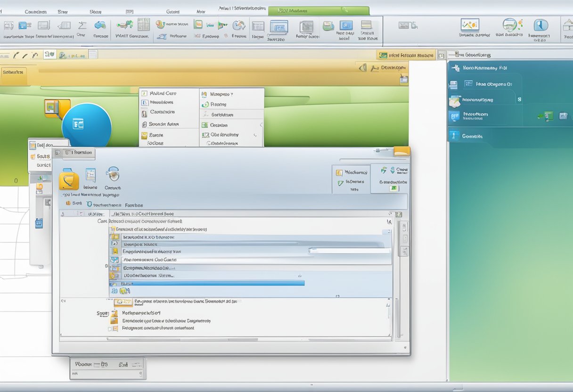573x392 pixels.
Task: Click the blue progress bar in the dialog list
Action: [207, 283]
